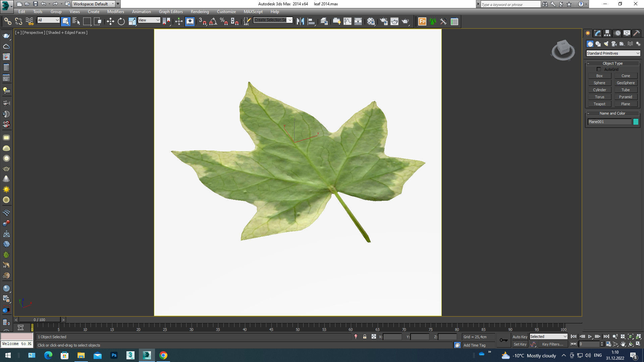Screen dimensions: 644x362
Task: Open the Rendering menu
Action: tap(200, 12)
